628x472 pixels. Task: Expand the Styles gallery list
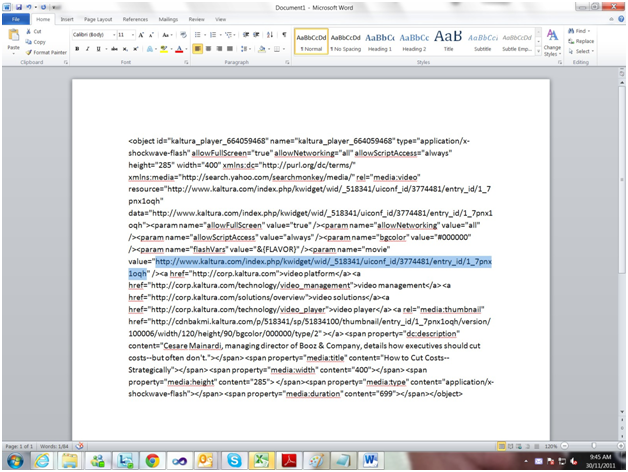pos(537,49)
